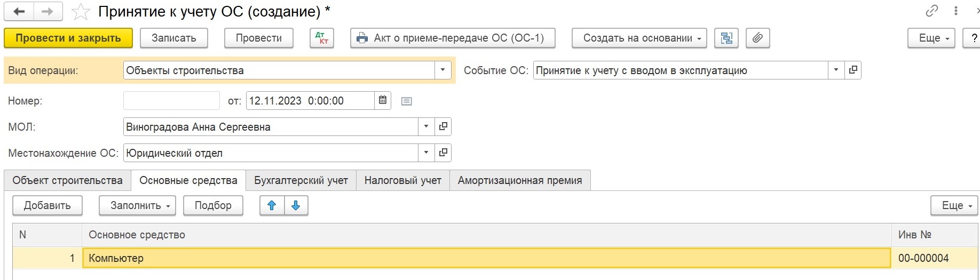Expand МОЛ dropdown list
This screenshot has height=280, width=980.
point(426,126)
